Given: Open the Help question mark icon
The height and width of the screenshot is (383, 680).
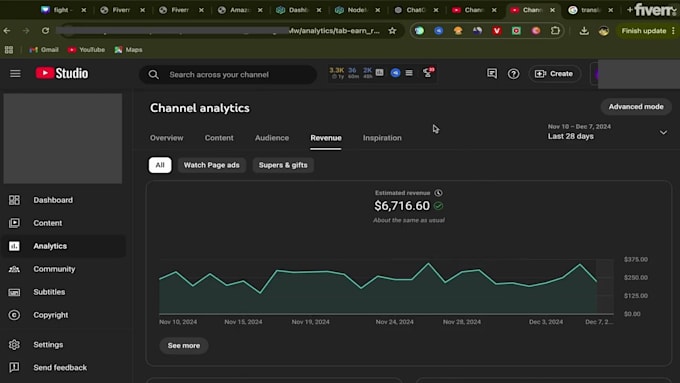Looking at the screenshot, I should pyautogui.click(x=513, y=74).
